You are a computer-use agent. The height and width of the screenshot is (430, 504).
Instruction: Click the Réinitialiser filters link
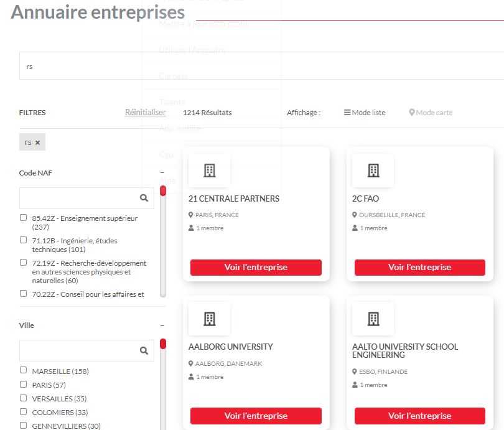[x=145, y=113]
